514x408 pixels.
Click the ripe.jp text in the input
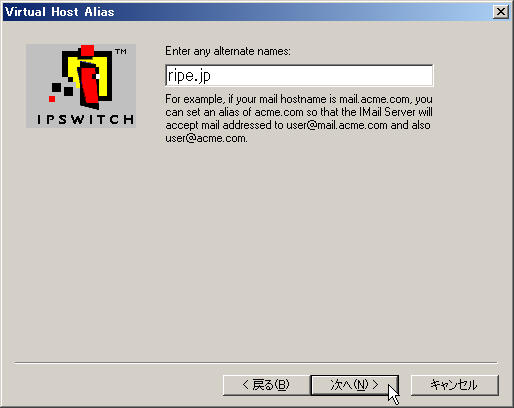pos(189,75)
